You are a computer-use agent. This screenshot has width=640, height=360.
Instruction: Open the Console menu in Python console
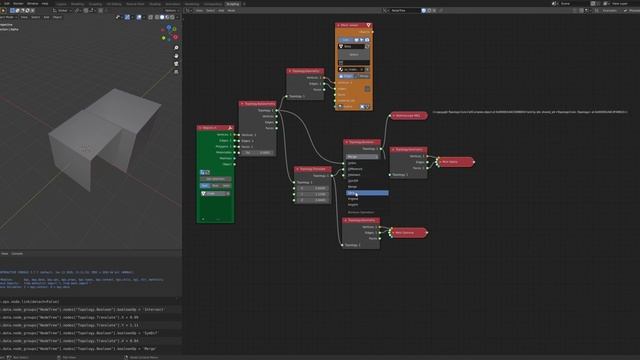tap(17, 253)
